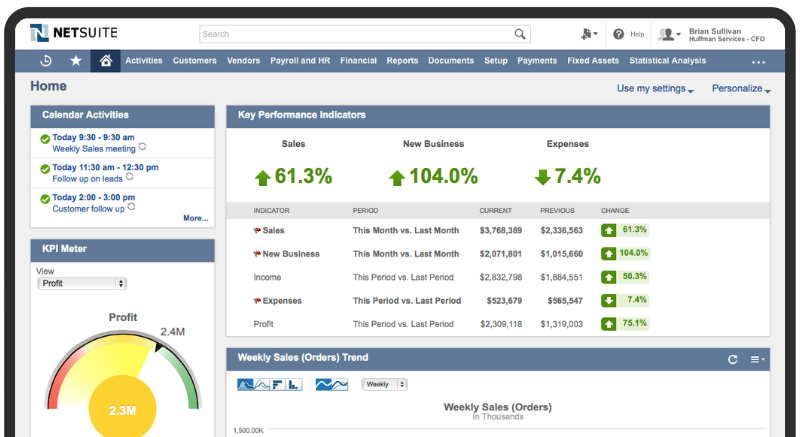Click More... in Calendar Activities
This screenshot has height=437, width=800.
pyautogui.click(x=195, y=218)
